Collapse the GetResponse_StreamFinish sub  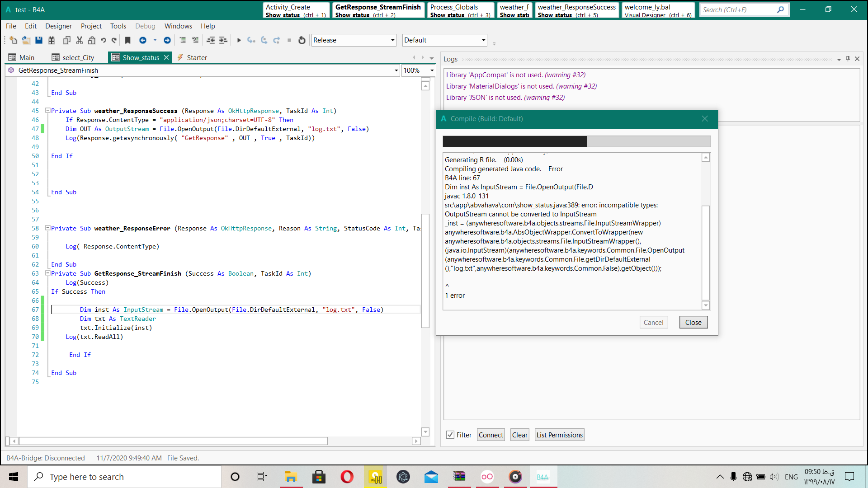click(48, 273)
